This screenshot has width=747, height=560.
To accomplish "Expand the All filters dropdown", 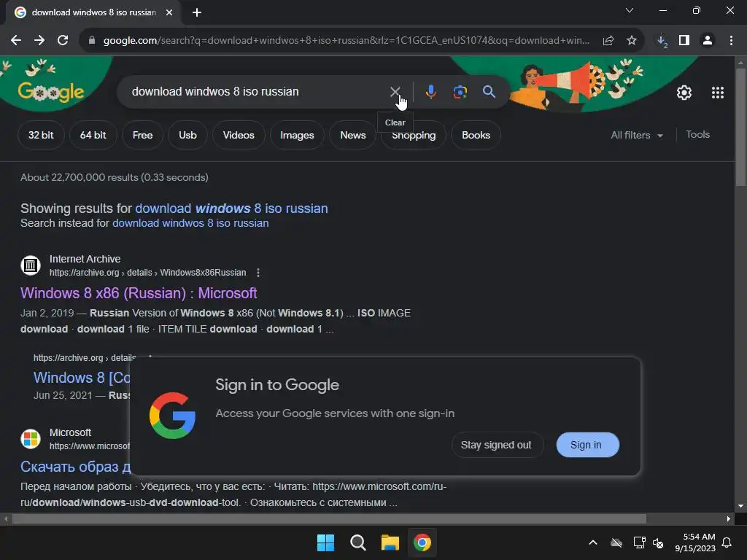I will coord(637,135).
